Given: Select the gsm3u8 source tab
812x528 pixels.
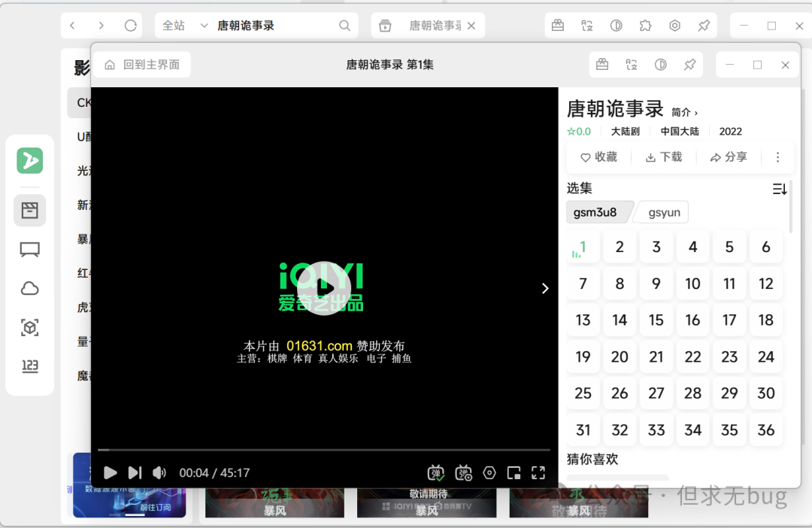Looking at the screenshot, I should 595,212.
